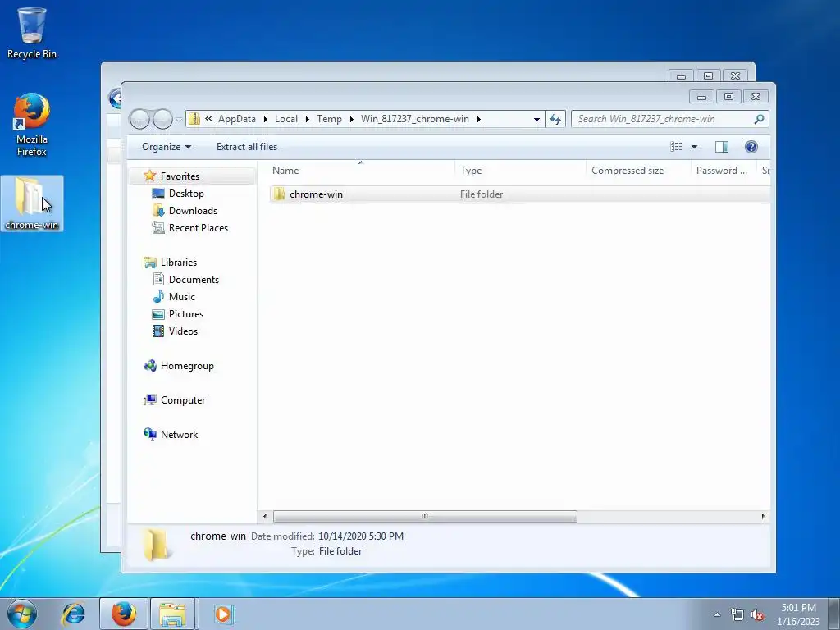Click Extract all files
The height and width of the screenshot is (630, 840).
247,147
